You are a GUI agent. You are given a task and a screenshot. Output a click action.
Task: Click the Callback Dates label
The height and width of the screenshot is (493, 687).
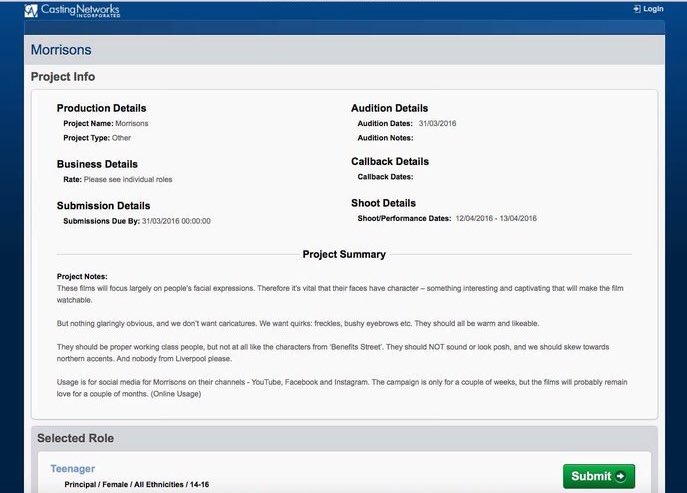[x=385, y=177]
